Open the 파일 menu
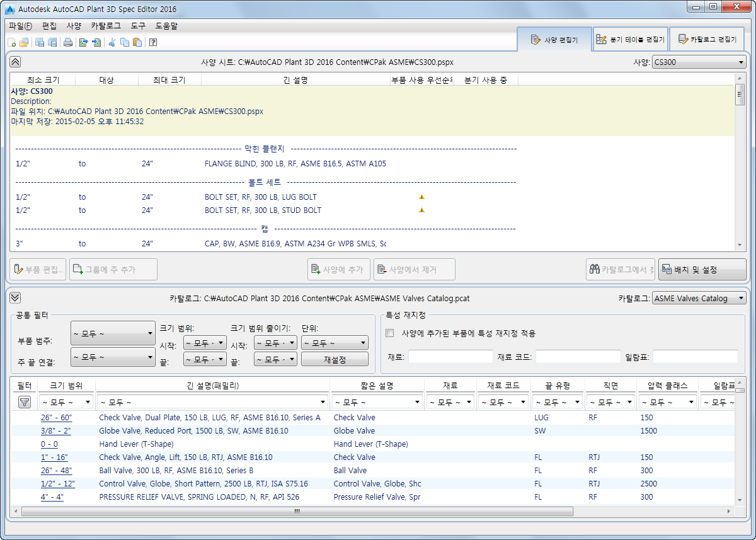756x540 pixels. [20, 26]
